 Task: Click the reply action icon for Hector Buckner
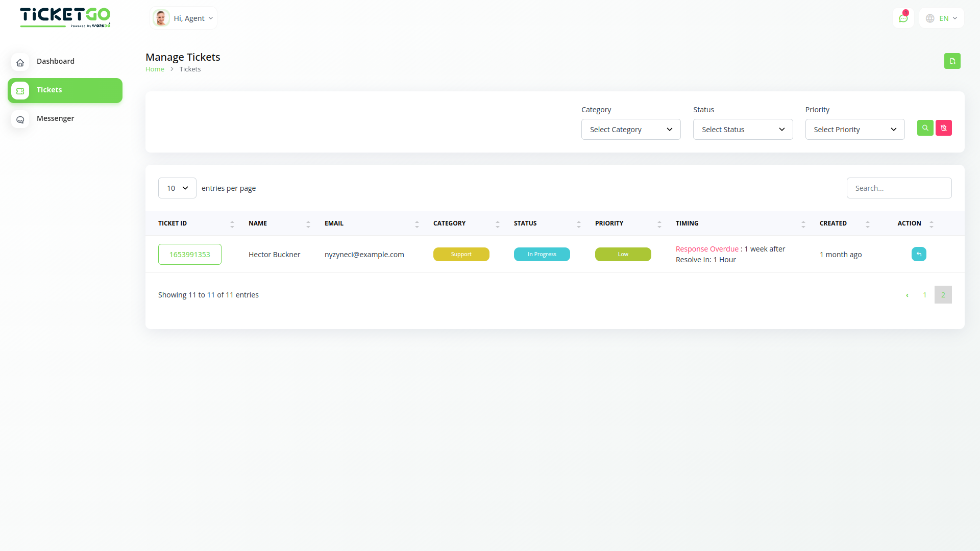[x=919, y=254]
